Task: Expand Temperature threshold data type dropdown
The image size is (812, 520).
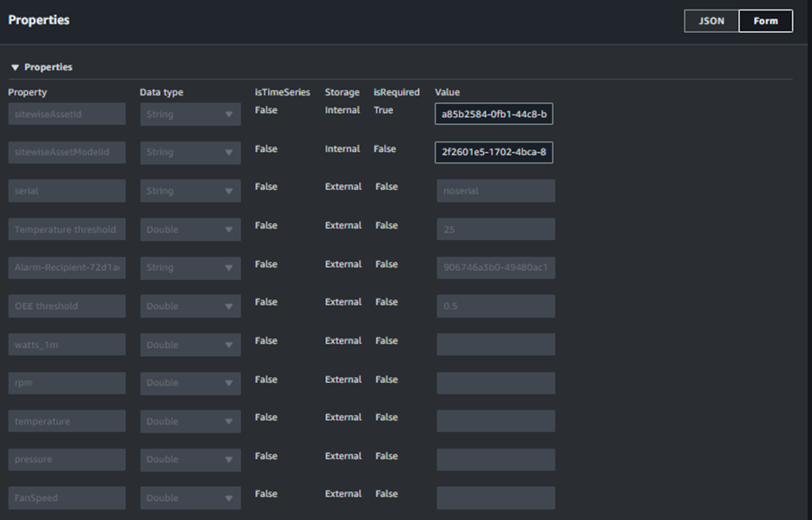Action: [x=190, y=229]
